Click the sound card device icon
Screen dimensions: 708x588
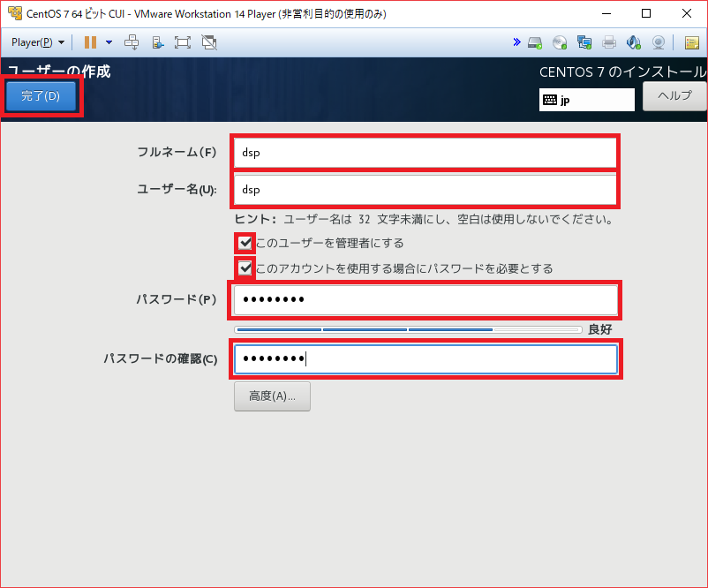(x=633, y=42)
